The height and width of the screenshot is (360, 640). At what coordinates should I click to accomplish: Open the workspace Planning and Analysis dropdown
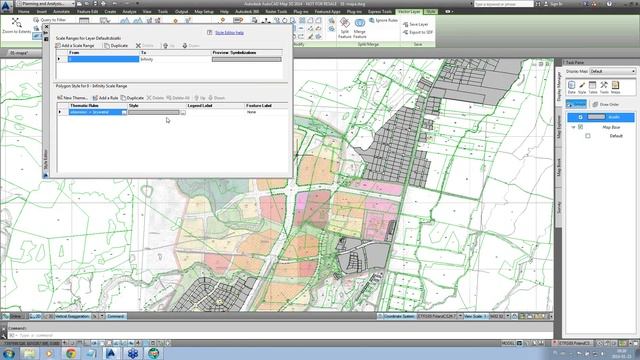click(46, 4)
